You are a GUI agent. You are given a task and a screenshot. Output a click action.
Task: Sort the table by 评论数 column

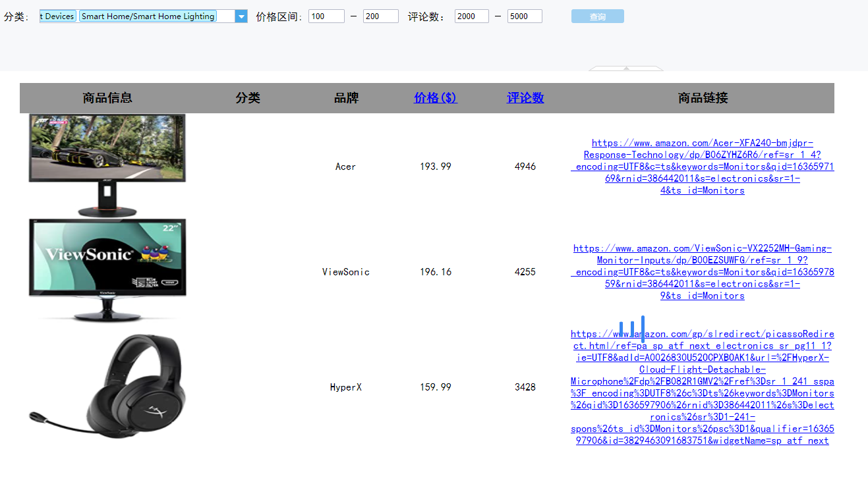point(525,98)
